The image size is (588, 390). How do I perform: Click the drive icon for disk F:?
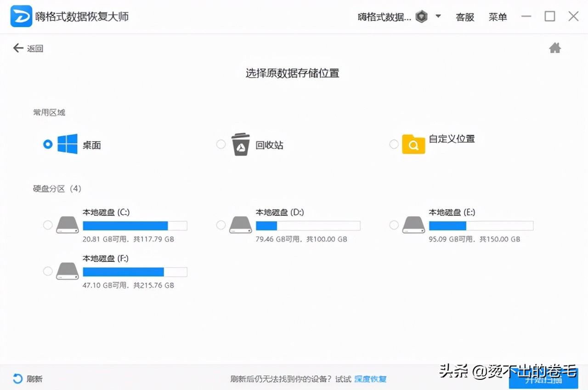pyautogui.click(x=68, y=271)
